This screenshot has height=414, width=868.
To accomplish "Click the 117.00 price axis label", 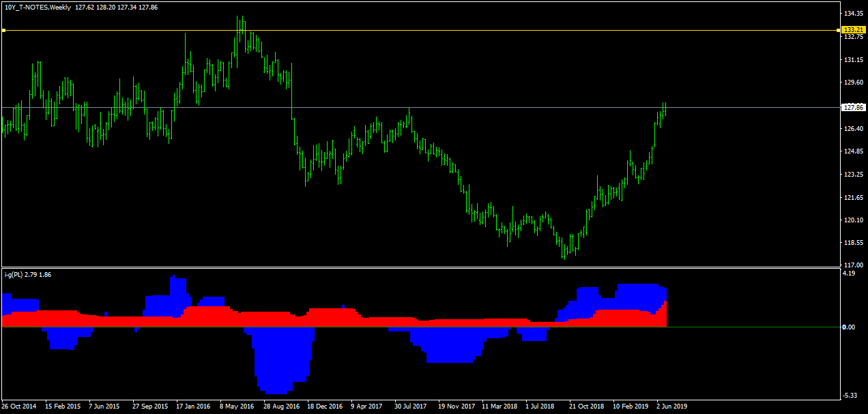I will pyautogui.click(x=854, y=265).
